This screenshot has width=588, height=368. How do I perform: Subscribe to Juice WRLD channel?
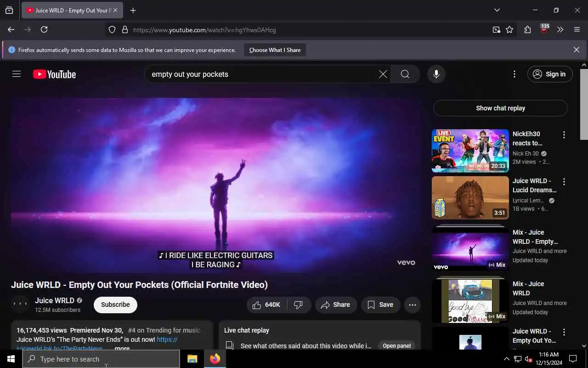(115, 305)
